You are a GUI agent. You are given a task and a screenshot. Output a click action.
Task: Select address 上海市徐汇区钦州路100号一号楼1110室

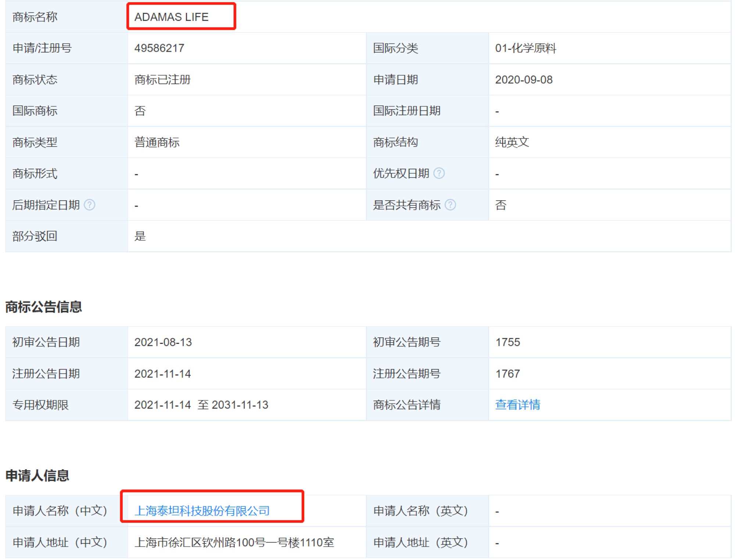(234, 542)
